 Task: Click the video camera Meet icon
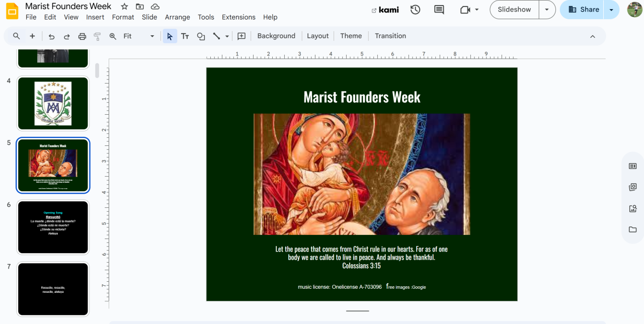(x=465, y=10)
